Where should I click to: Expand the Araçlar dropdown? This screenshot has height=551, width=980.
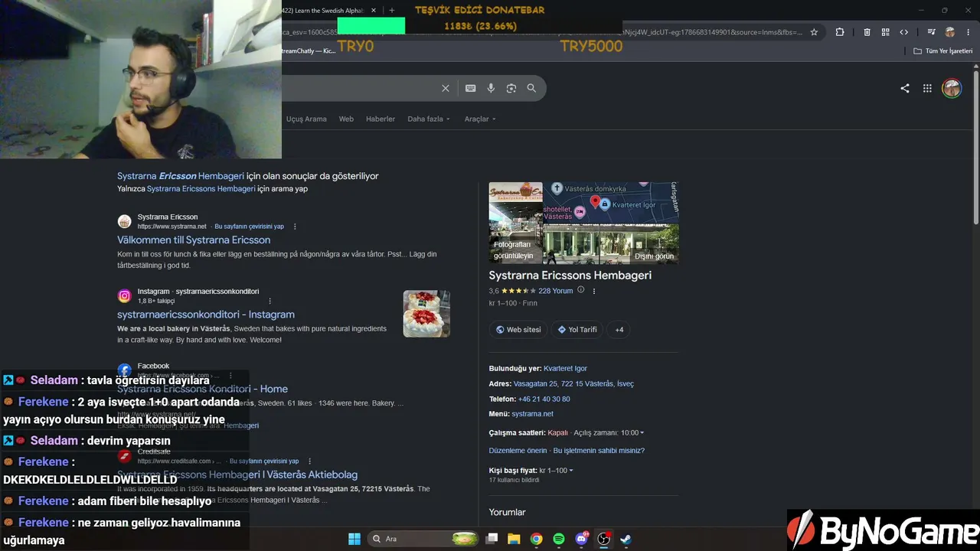(480, 119)
